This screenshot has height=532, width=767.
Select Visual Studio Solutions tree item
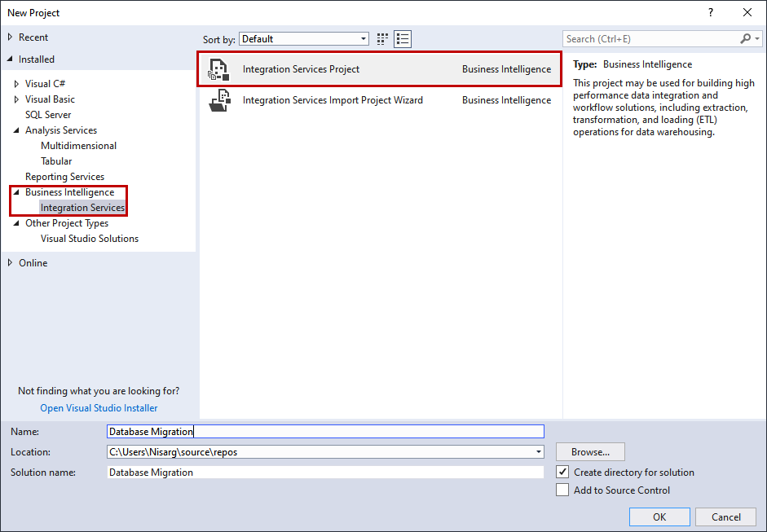(90, 239)
